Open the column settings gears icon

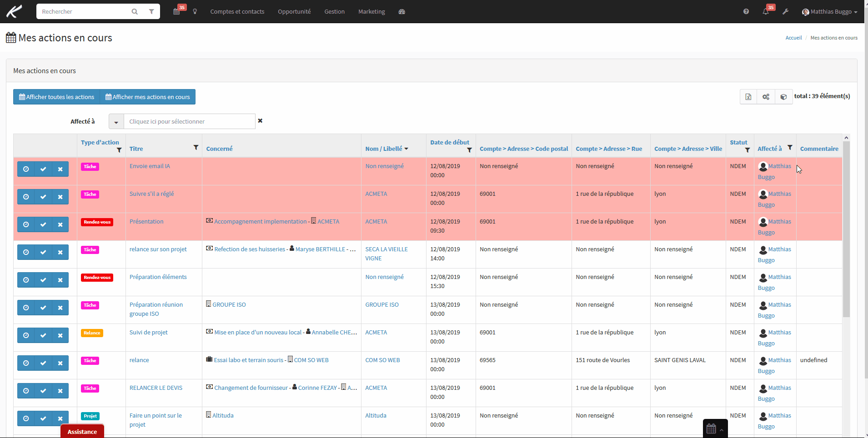(766, 97)
